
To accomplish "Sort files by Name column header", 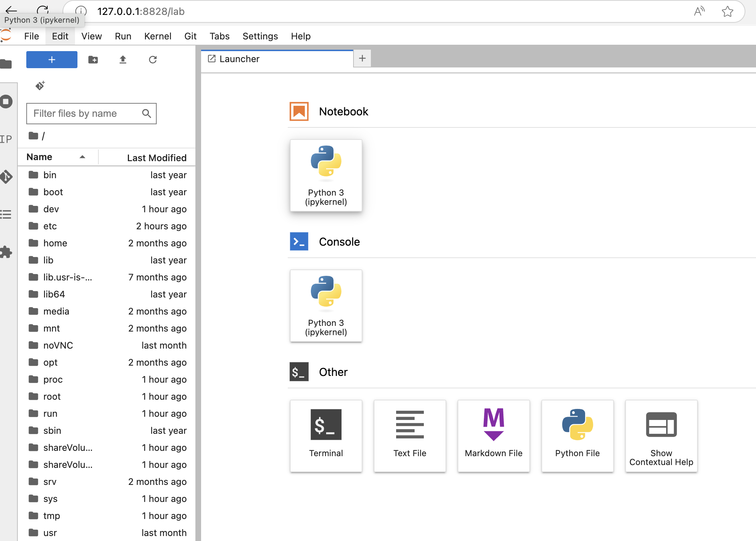I will point(58,157).
